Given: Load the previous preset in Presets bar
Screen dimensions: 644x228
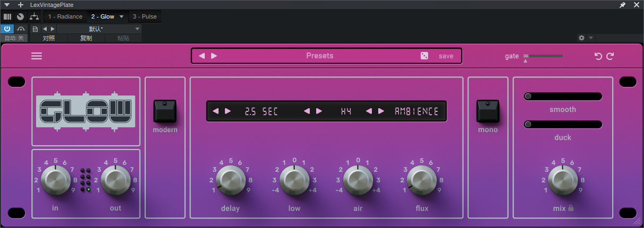Looking at the screenshot, I should 202,56.
